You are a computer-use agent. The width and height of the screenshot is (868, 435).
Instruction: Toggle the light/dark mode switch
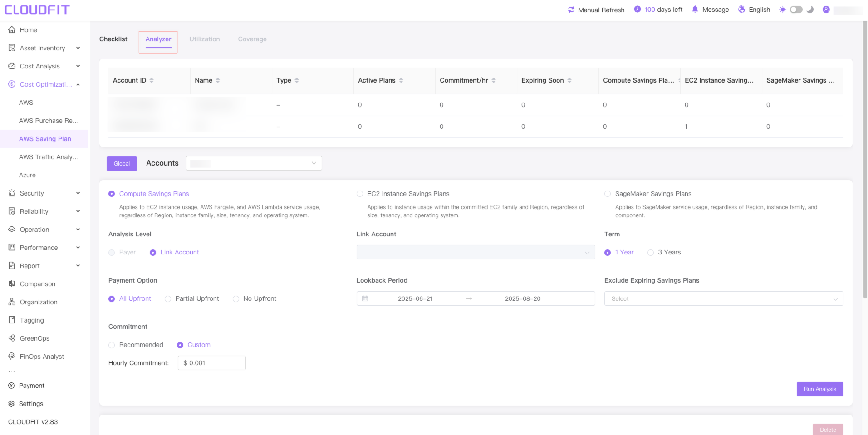pos(796,10)
